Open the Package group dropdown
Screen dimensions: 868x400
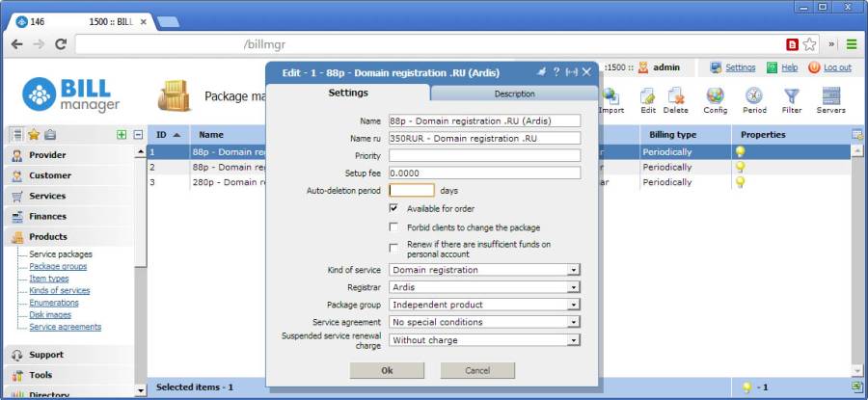pyautogui.click(x=574, y=305)
